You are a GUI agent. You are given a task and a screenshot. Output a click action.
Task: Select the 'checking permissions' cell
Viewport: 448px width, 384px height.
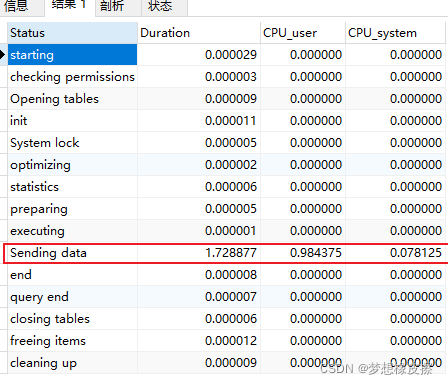click(72, 77)
